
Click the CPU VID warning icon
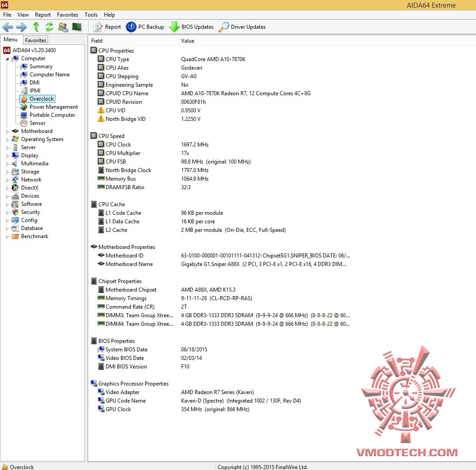[101, 110]
